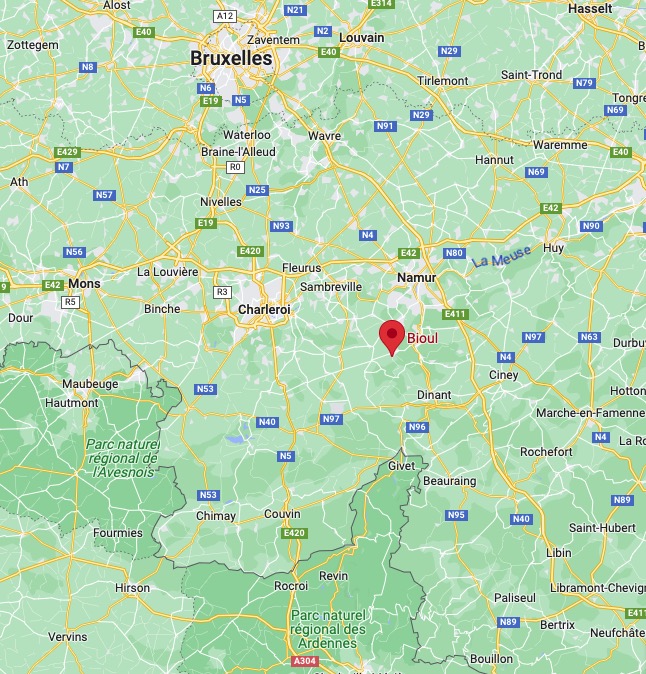Viewport: 646px width, 674px height.
Task: Select the R3 ring road badge
Action: (x=222, y=292)
